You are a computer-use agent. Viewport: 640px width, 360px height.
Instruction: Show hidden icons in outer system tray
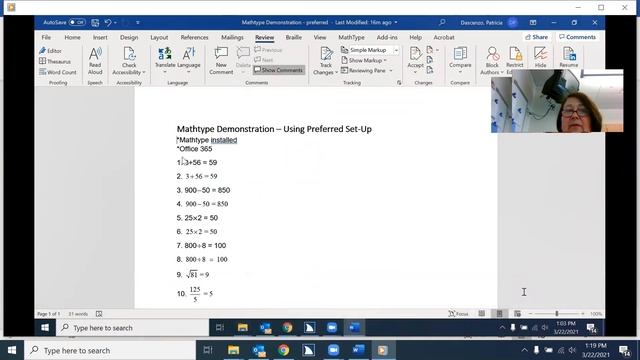[524, 350]
